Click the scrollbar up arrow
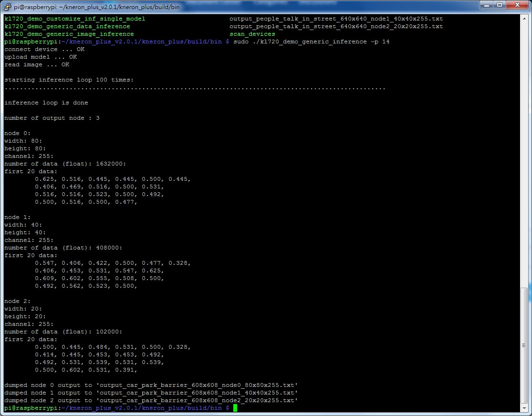Image resolution: width=532 pixels, height=416 pixels. coord(524,18)
